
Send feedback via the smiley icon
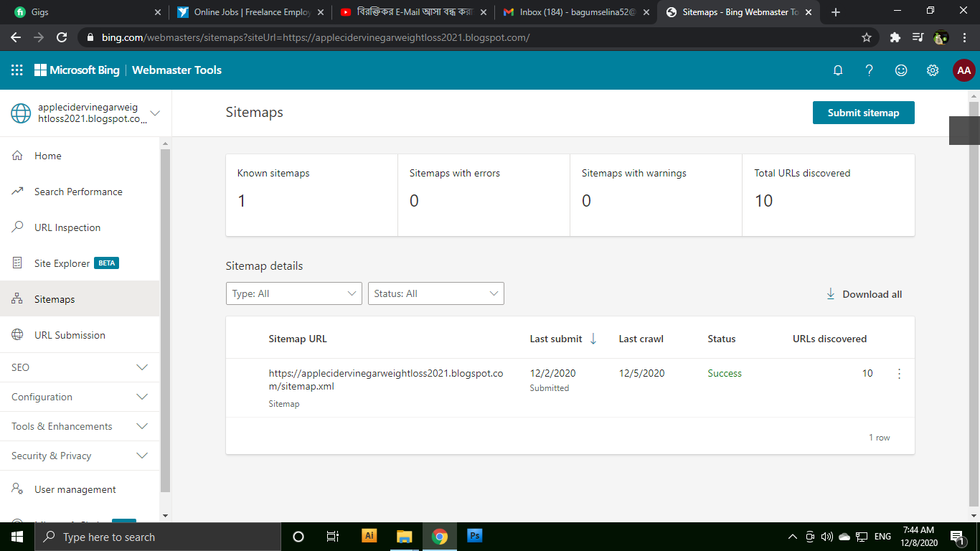click(x=901, y=70)
